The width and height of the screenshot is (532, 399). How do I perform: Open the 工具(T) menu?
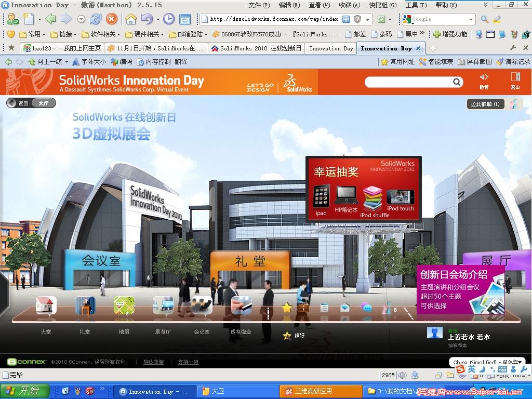[416, 5]
